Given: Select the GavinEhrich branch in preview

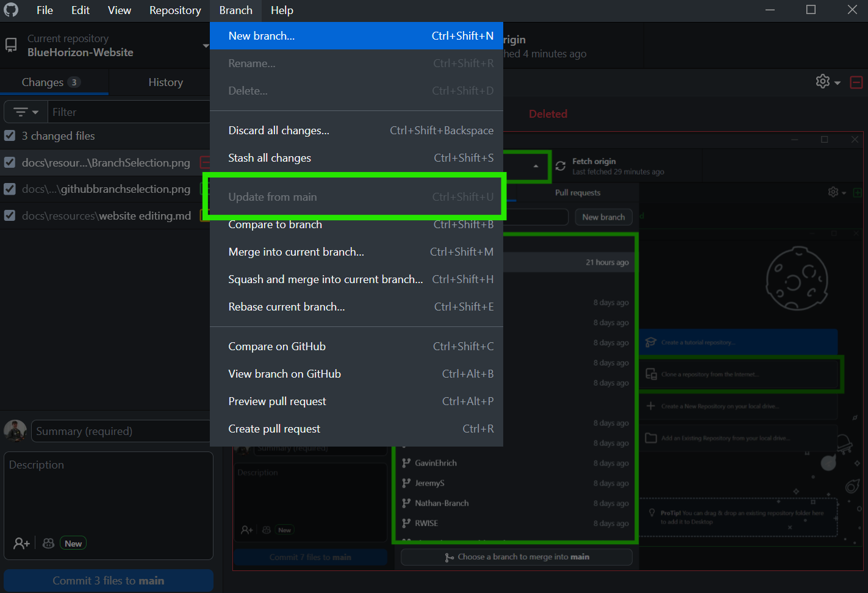Looking at the screenshot, I should [x=514, y=463].
